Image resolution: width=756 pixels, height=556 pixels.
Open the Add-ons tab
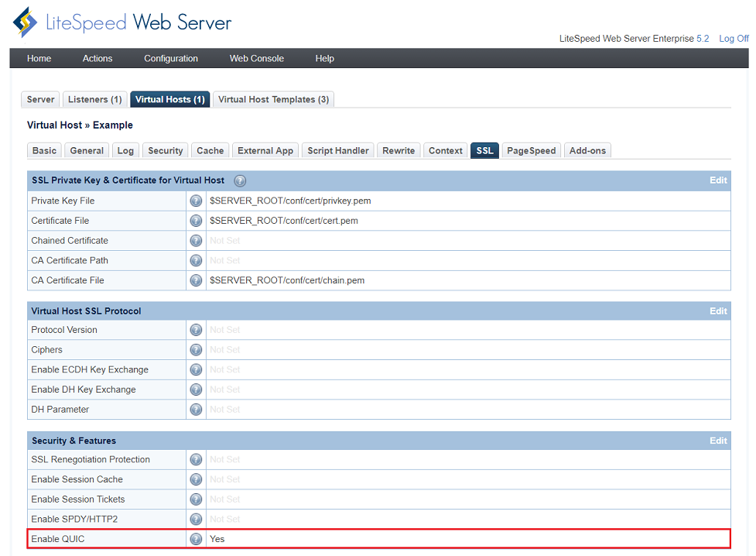tap(587, 150)
